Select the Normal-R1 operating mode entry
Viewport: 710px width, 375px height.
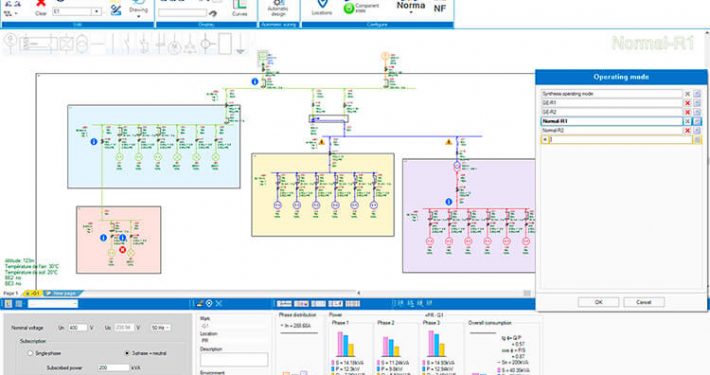[612, 121]
